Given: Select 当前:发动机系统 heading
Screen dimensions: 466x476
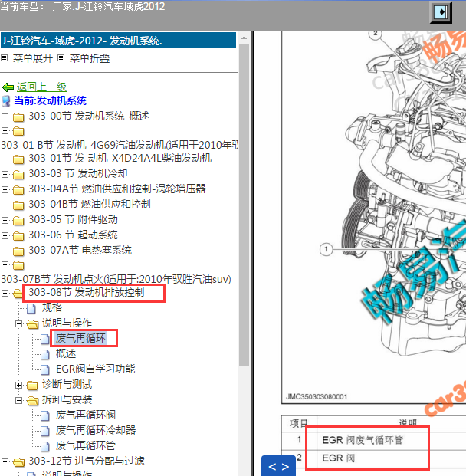Looking at the screenshot, I should [51, 100].
